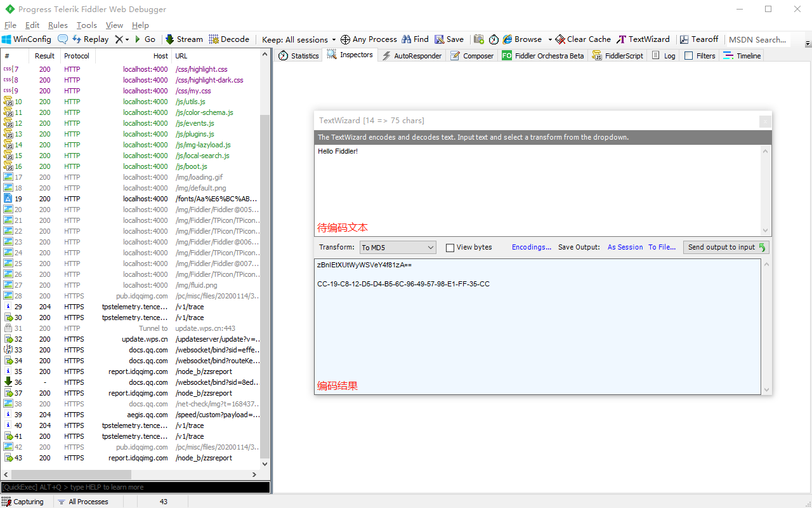Image resolution: width=812 pixels, height=508 pixels.
Task: Open the Remove sessions X dropdown
Action: [122, 39]
